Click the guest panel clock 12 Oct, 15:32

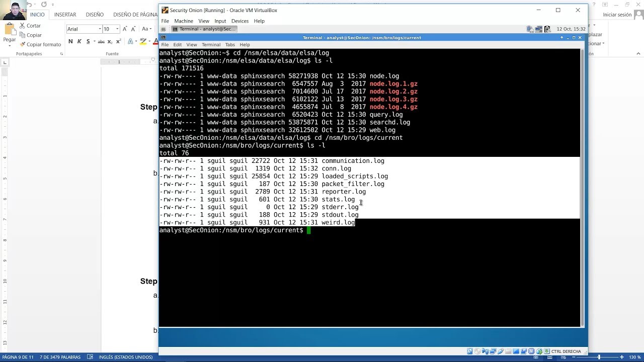coord(571,29)
